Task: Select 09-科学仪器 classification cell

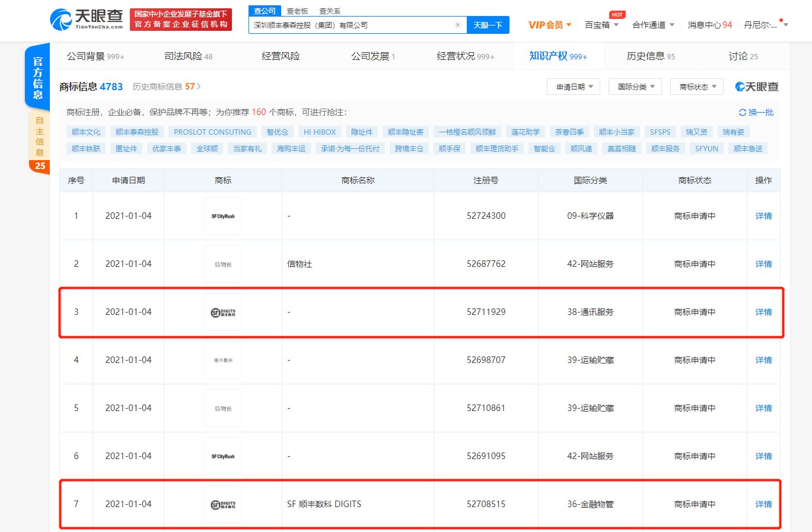Action: coord(590,216)
